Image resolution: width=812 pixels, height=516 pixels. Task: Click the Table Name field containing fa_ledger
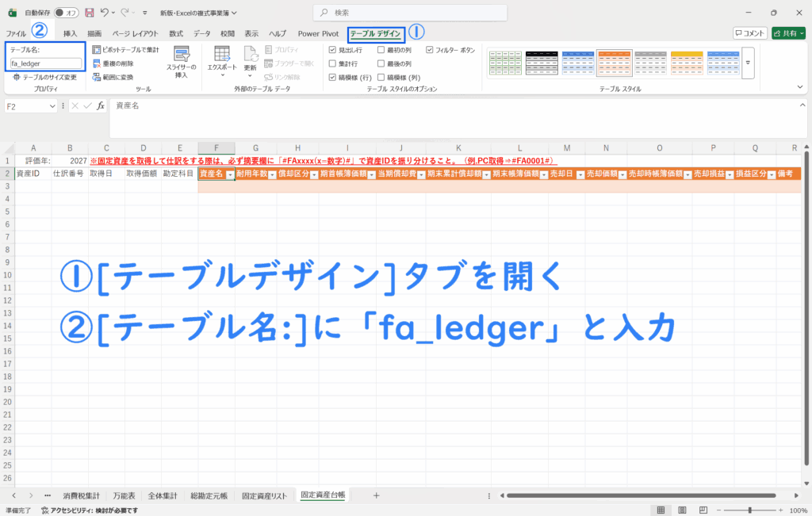tap(46, 63)
